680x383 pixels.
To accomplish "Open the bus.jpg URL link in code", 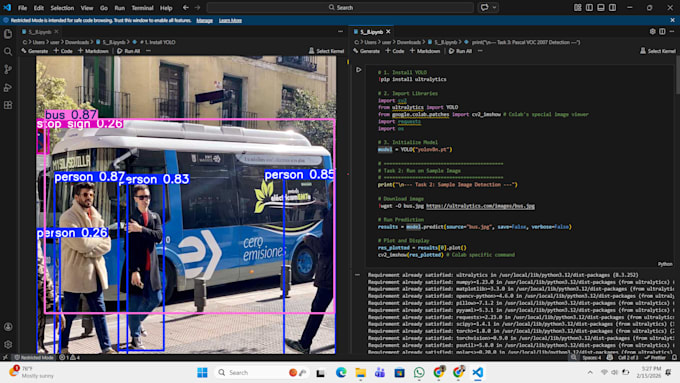I will (x=480, y=206).
